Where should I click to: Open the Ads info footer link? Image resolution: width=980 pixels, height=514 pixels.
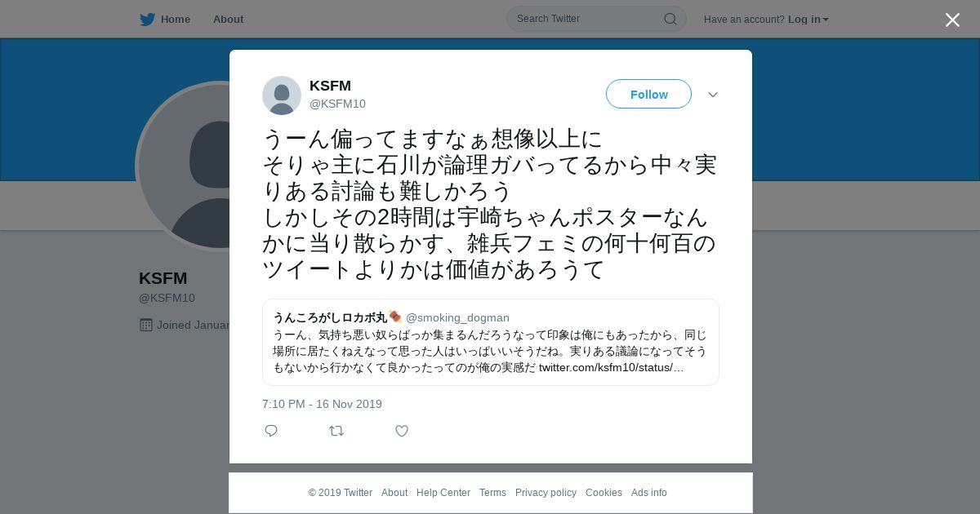click(x=649, y=493)
